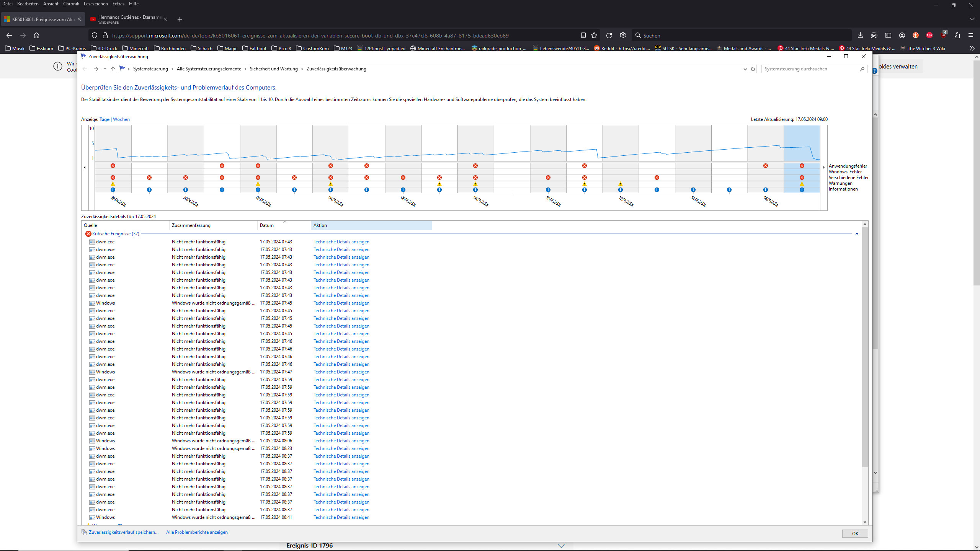This screenshot has width=980, height=551.
Task: Click the Firefox reload page icon
Action: point(609,36)
